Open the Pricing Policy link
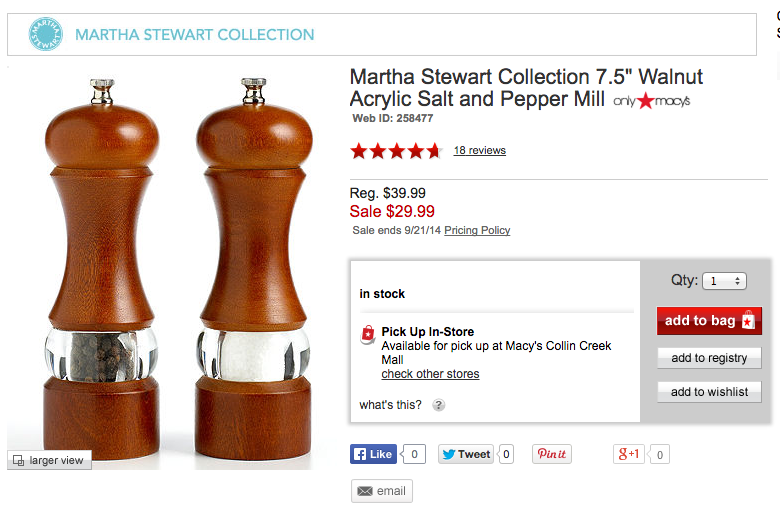780x511 pixels. (477, 230)
